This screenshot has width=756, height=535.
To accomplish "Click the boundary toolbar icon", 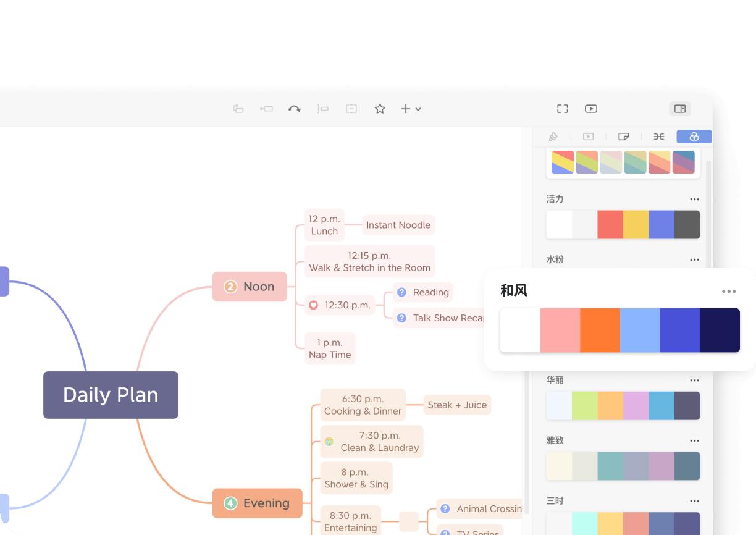I will 351,109.
